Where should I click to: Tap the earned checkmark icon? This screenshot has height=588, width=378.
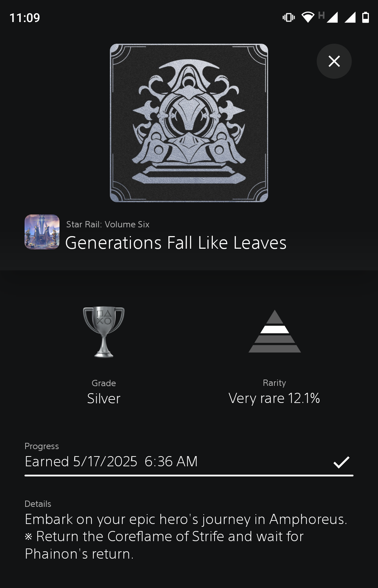[x=341, y=462]
